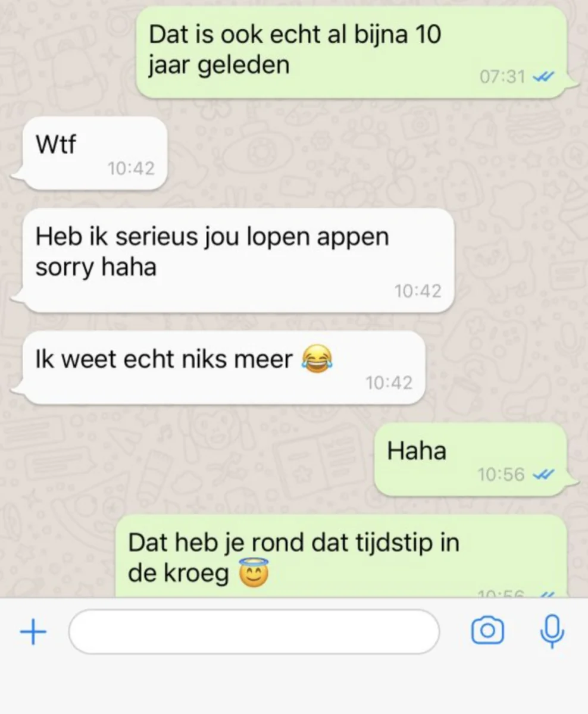588x714 pixels.
Task: Tap the chat wallpaper between Wtf and messages
Action: (x=357, y=155)
